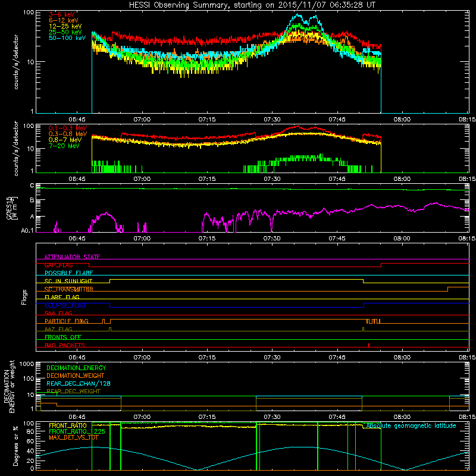Click counts/s/detector axis label of top panel

16,62
